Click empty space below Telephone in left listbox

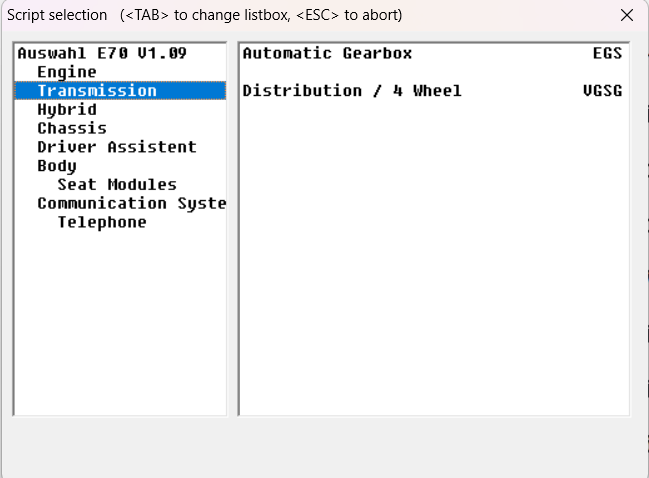(120, 323)
